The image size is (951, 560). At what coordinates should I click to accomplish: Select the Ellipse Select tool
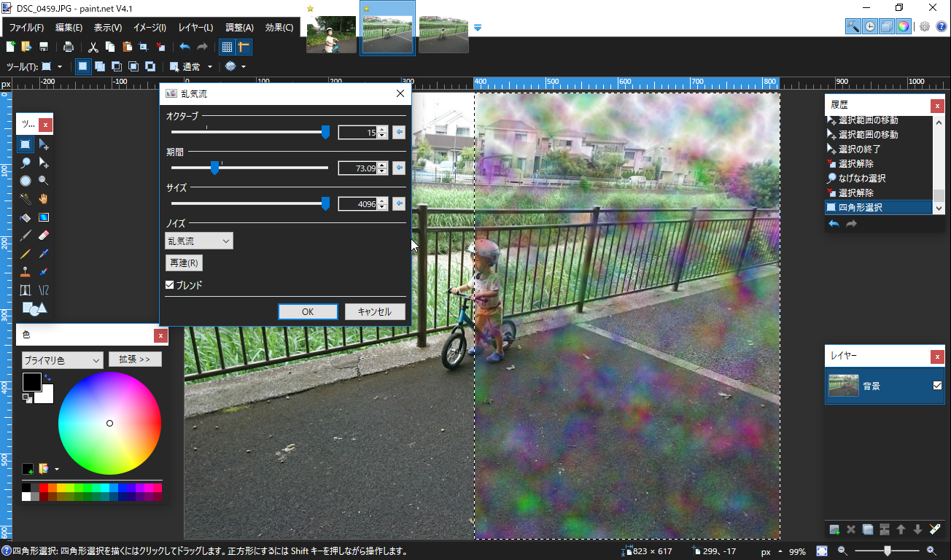coord(26,181)
